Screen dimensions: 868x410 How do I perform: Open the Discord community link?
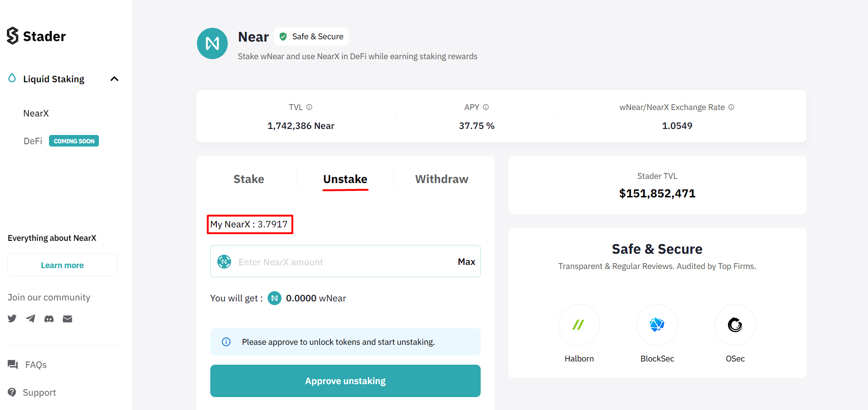point(49,318)
